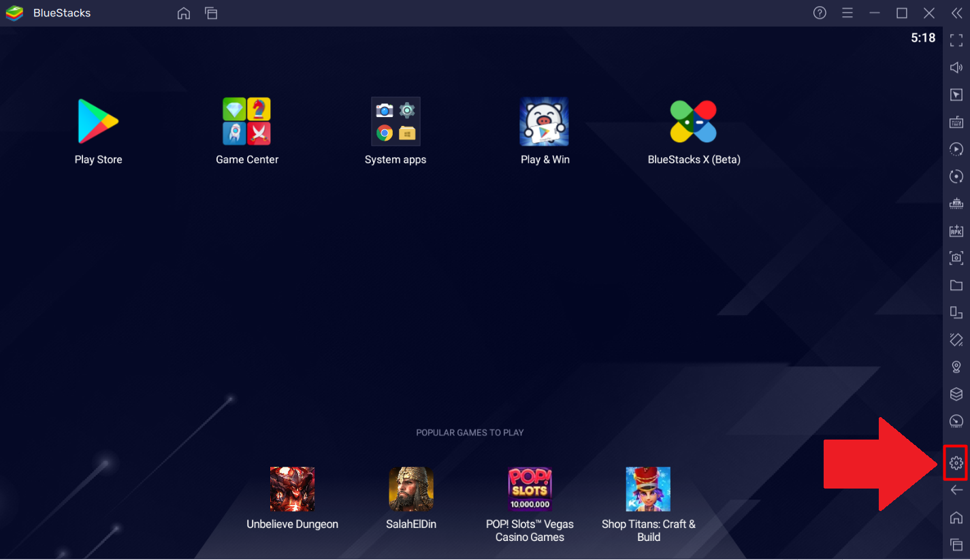Click the Home icon in side toolbar

coord(956,517)
